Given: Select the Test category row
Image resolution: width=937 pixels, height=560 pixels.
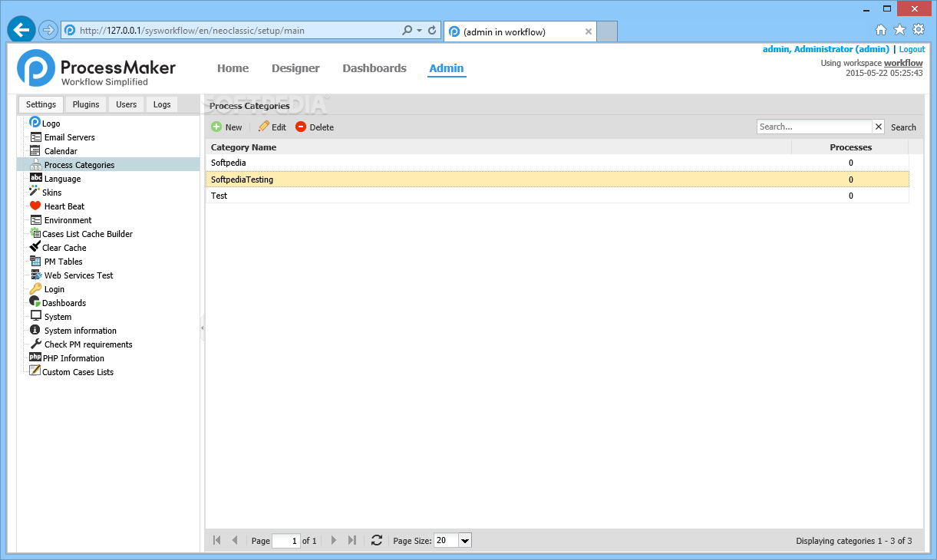Looking at the screenshot, I should click(x=557, y=196).
